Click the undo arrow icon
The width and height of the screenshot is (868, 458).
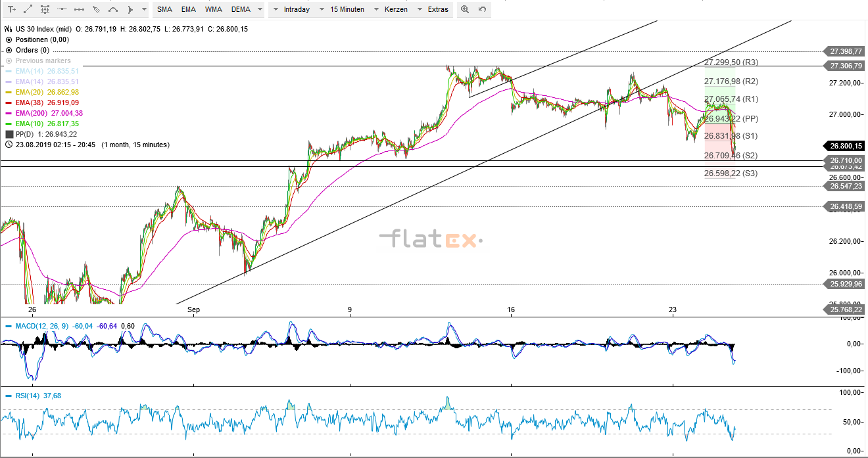(482, 9)
